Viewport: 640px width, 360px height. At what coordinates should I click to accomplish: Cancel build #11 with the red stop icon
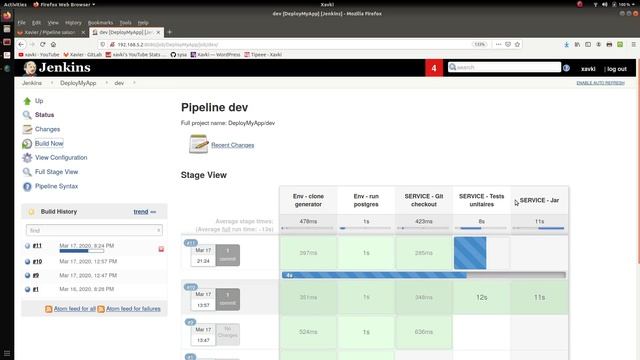click(161, 249)
